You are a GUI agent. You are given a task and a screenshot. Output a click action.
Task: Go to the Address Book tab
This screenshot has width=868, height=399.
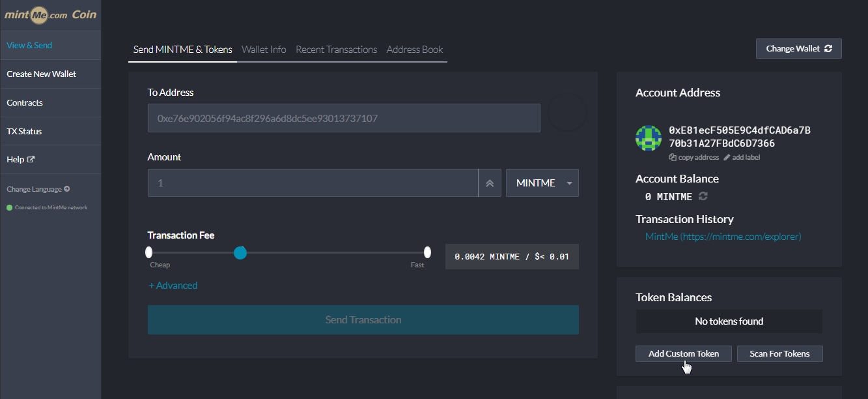(415, 50)
